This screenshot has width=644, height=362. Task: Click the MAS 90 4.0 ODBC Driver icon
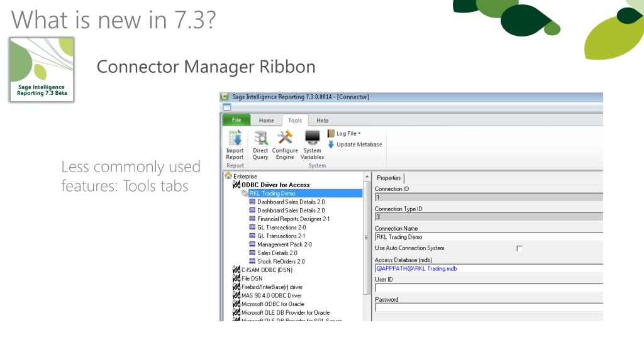click(236, 295)
